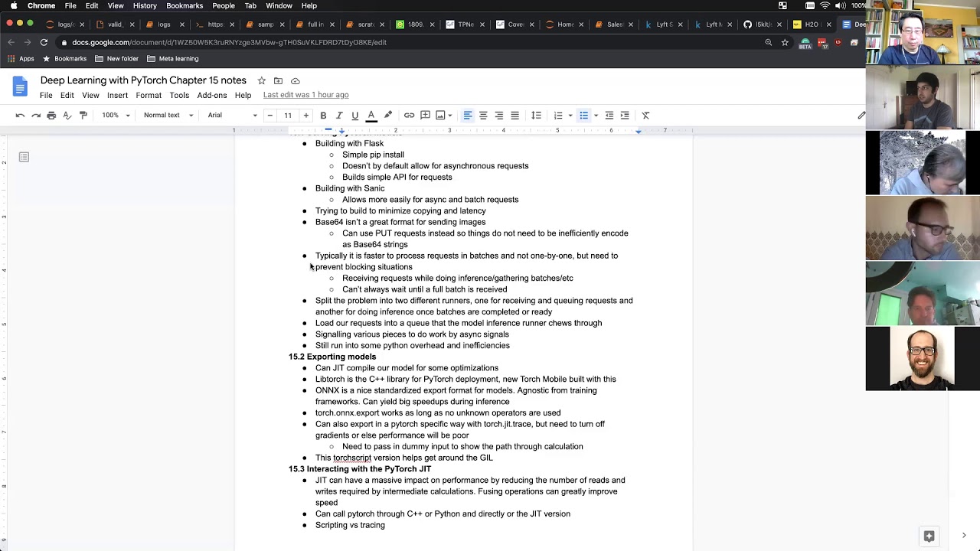
Task: Clear formatting with the crossed-T icon
Action: click(645, 116)
